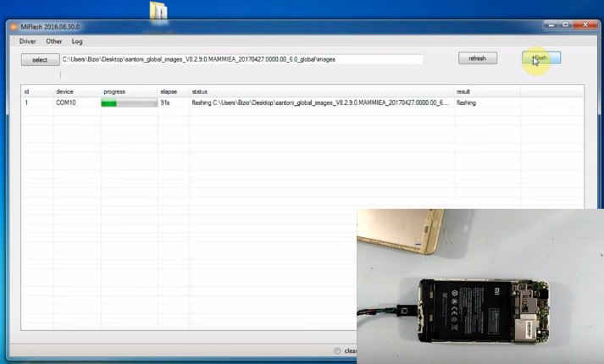Viewport: 604px width, 364px height.
Task: Close the MiFlash window
Action: click(585, 25)
